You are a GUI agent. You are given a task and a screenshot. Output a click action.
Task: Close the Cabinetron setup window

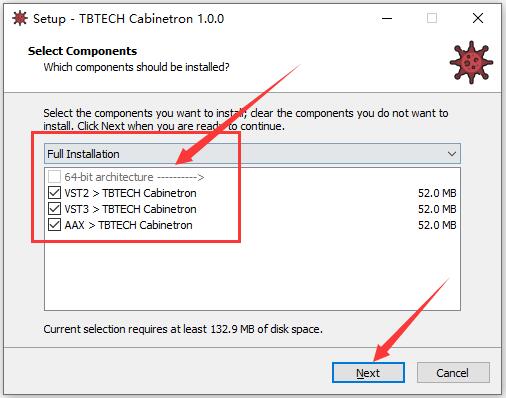[478, 18]
